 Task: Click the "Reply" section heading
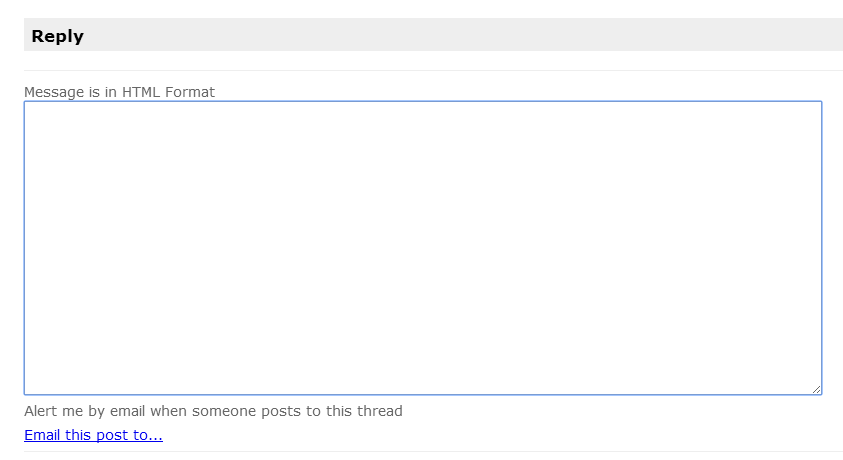tap(57, 36)
